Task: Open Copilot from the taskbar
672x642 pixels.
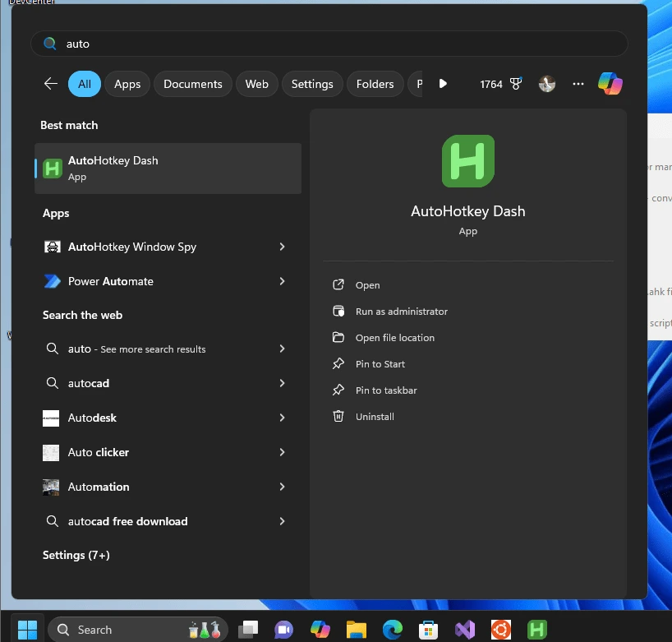Action: [320, 630]
